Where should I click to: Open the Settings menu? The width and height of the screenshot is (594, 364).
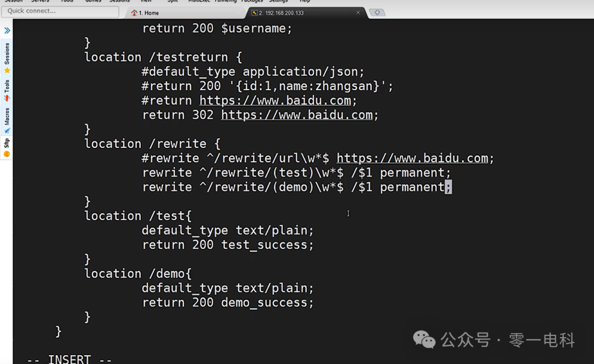[278, 2]
